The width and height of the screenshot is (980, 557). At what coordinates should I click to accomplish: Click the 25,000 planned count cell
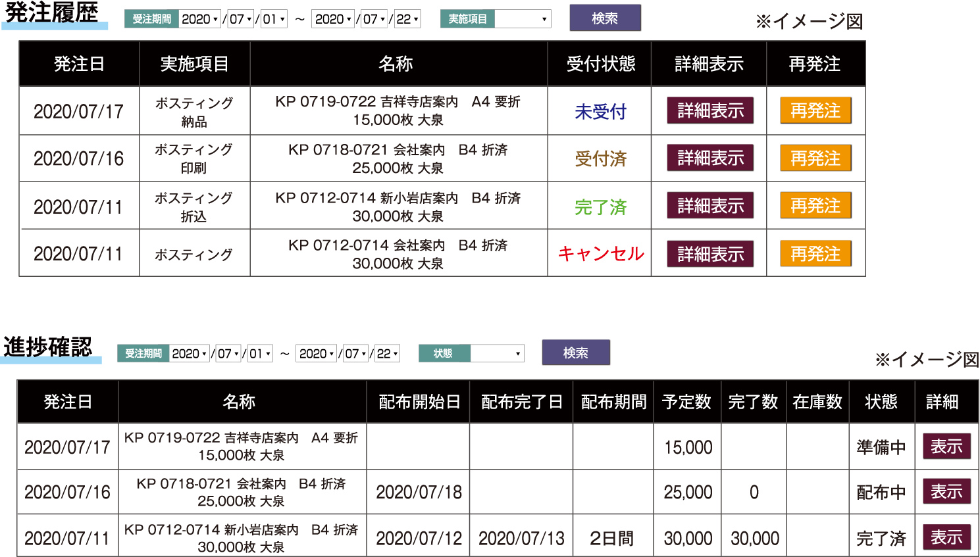pyautogui.click(x=688, y=492)
